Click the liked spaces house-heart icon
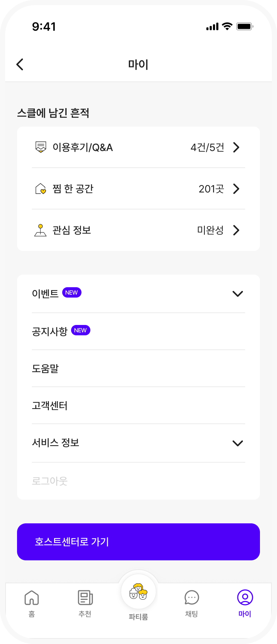The width and height of the screenshot is (277, 644). coord(40,189)
